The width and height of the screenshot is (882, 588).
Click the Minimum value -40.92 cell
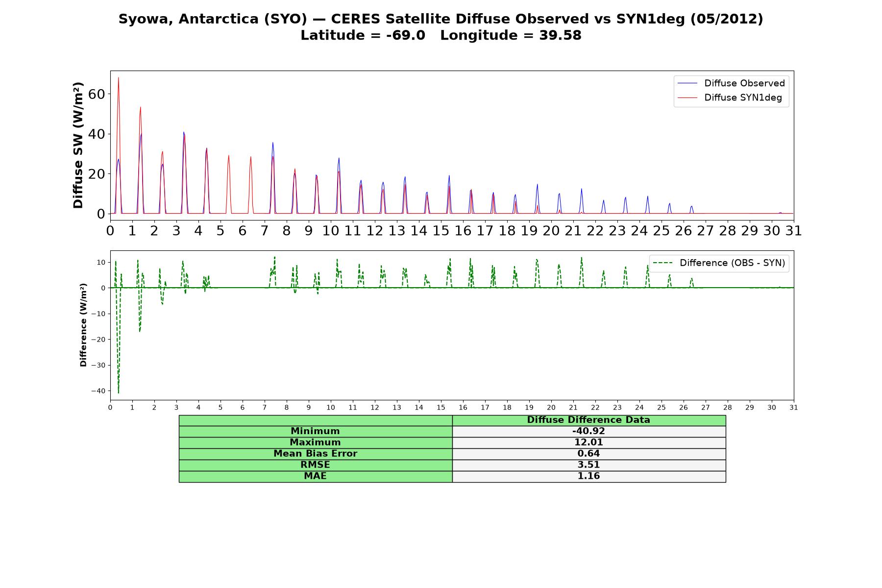click(x=588, y=431)
